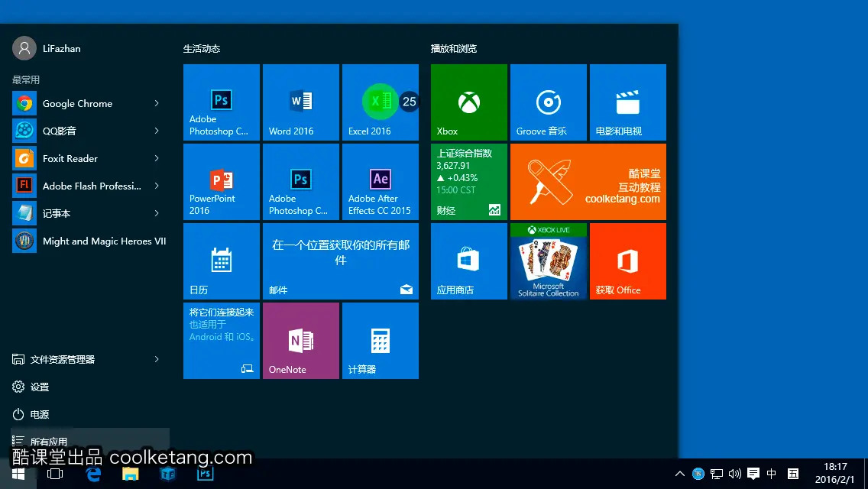The width and height of the screenshot is (868, 489).
Task: Open Adobe After Effects CC 2015 tile
Action: coord(381,182)
